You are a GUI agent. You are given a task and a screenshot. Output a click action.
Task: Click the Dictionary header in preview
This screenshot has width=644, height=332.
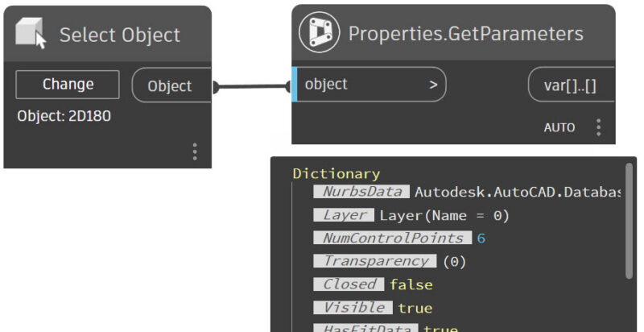pyautogui.click(x=336, y=173)
